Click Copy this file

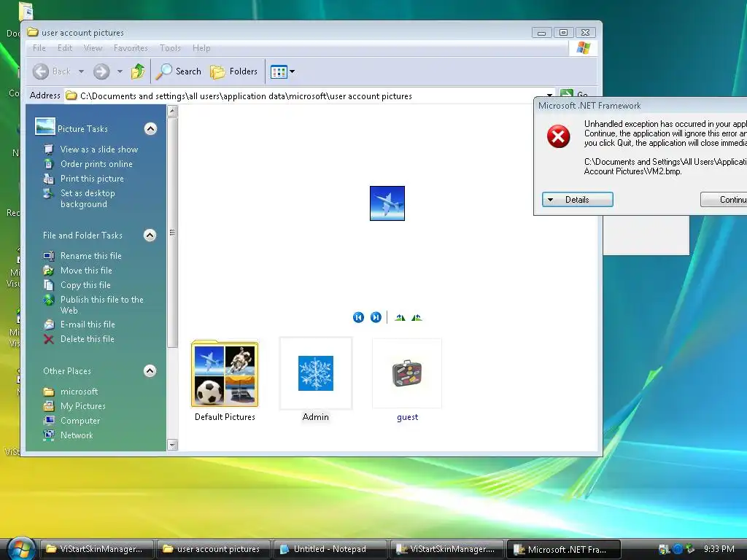tap(85, 285)
